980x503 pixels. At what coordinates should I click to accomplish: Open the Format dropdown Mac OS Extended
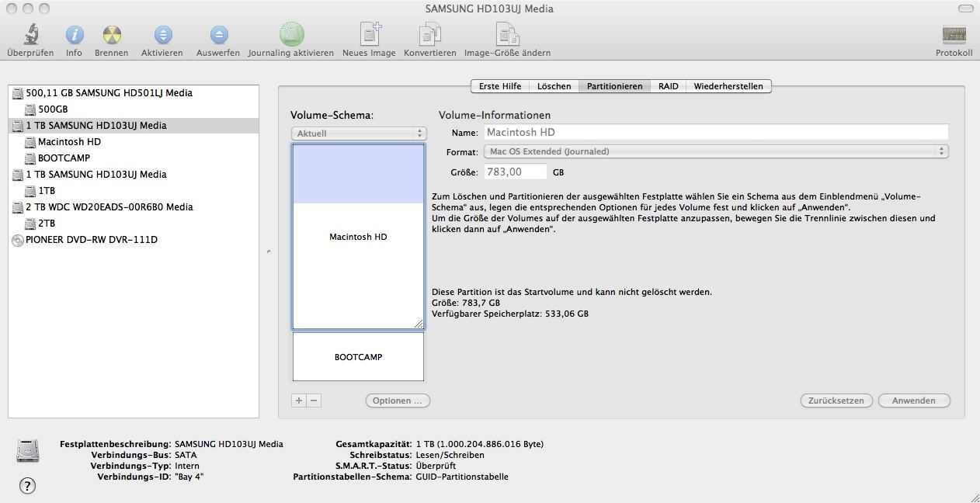716,151
